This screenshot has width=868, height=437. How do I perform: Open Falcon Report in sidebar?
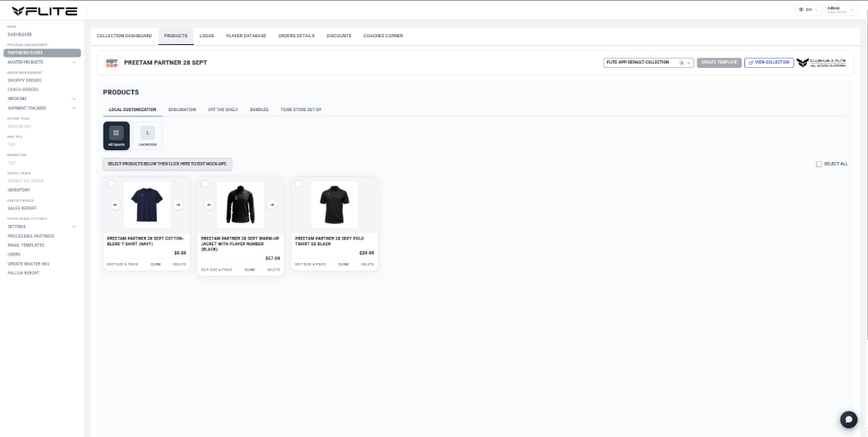coord(23,273)
